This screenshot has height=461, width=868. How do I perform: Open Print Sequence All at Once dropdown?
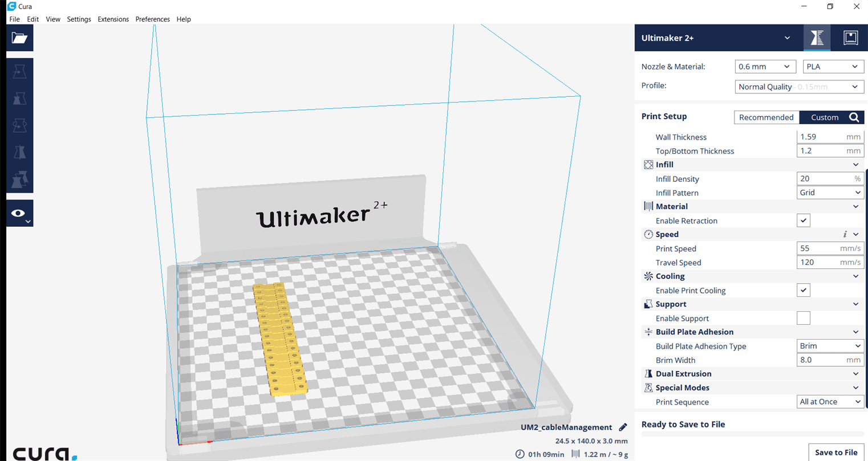[x=830, y=402]
